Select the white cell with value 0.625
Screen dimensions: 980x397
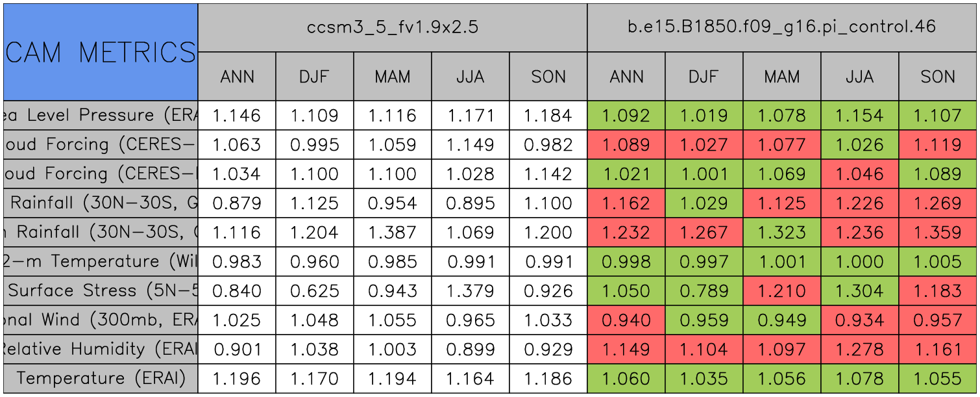click(x=315, y=290)
